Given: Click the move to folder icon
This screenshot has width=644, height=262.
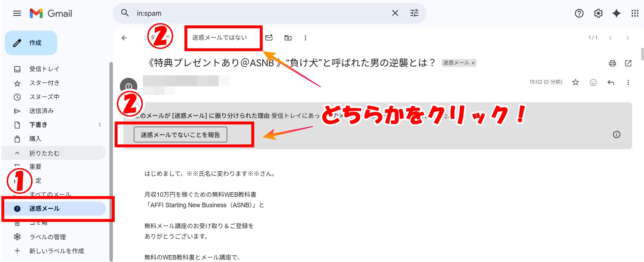Looking at the screenshot, I should (x=288, y=38).
